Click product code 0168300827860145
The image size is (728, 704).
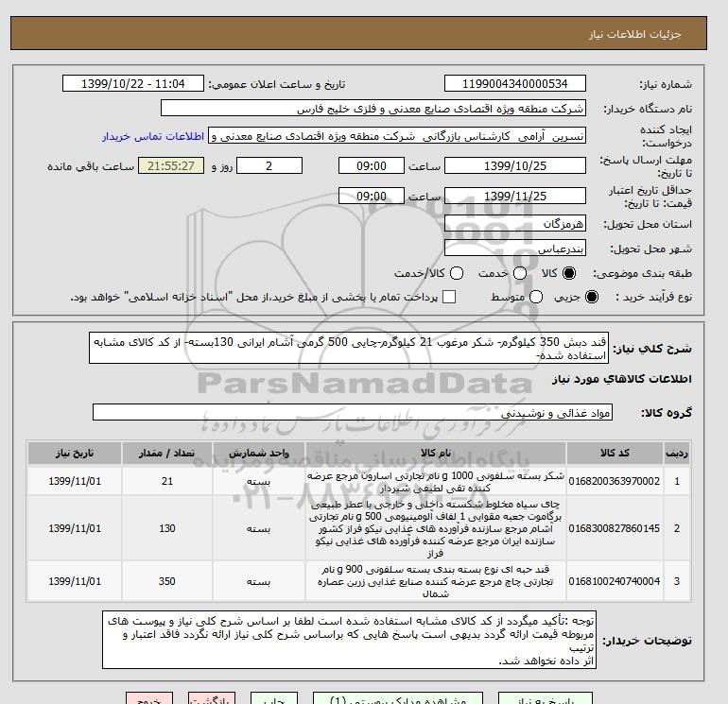615,528
